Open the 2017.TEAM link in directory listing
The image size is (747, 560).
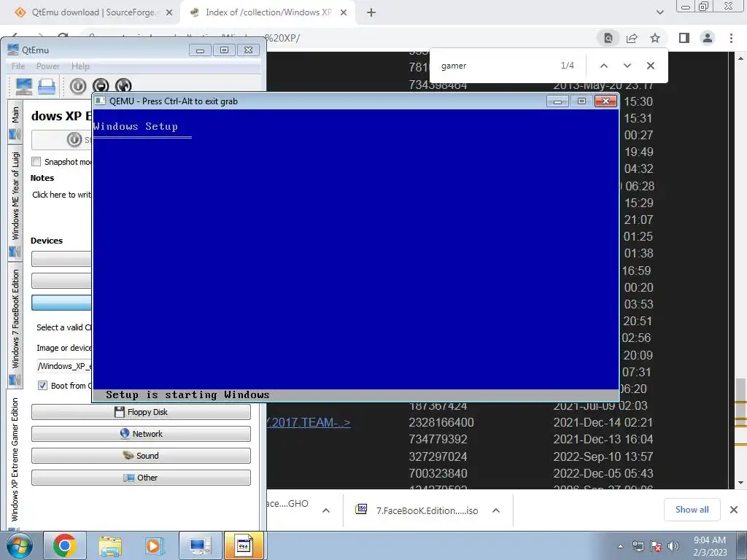[x=309, y=422]
